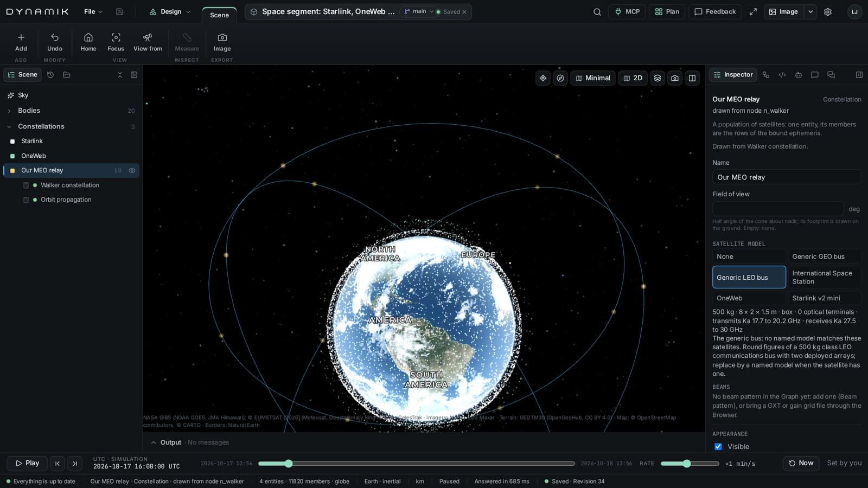This screenshot has width=868, height=488.
Task: Click the viewport camera snapshot icon
Action: 675,78
